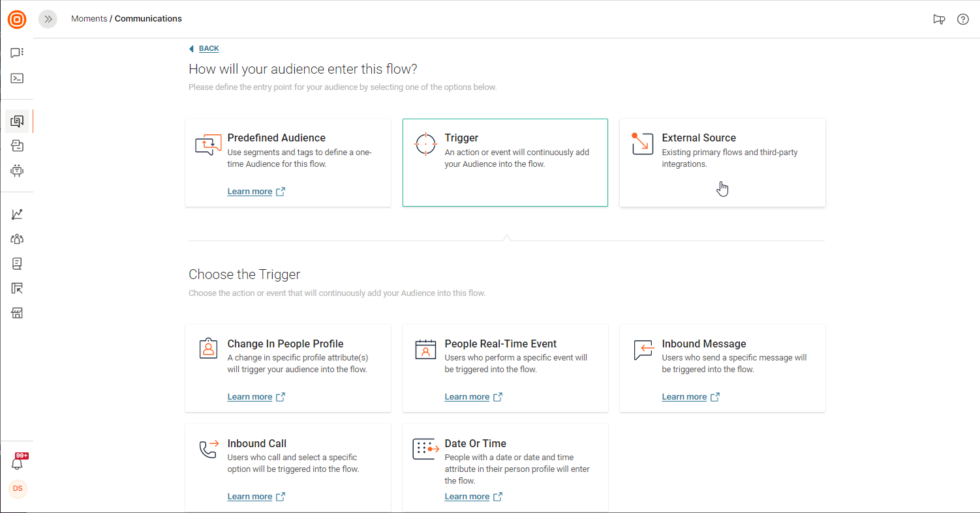Open the DS user avatar menu
This screenshot has width=980, height=513.
[x=18, y=489]
